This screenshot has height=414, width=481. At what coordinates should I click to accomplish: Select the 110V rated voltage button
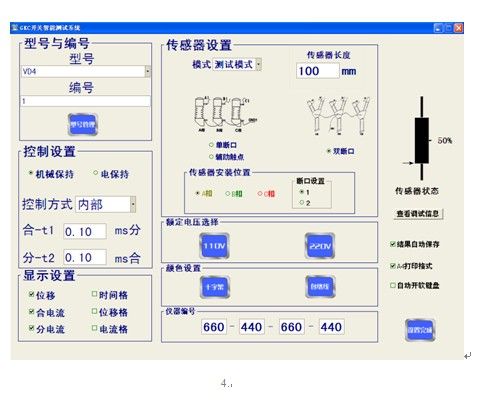pos(214,246)
